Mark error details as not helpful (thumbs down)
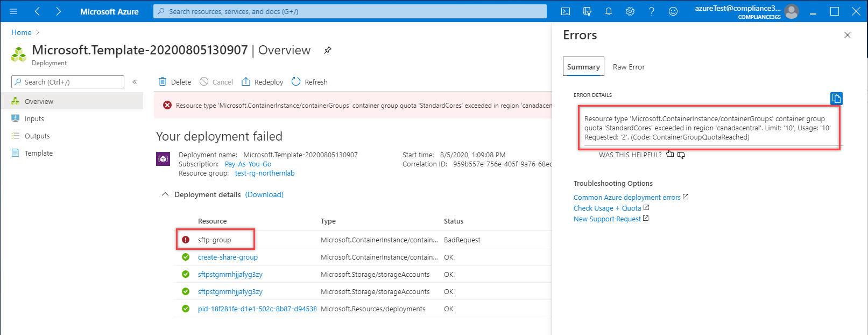Image resolution: width=868 pixels, height=335 pixels. [x=681, y=155]
